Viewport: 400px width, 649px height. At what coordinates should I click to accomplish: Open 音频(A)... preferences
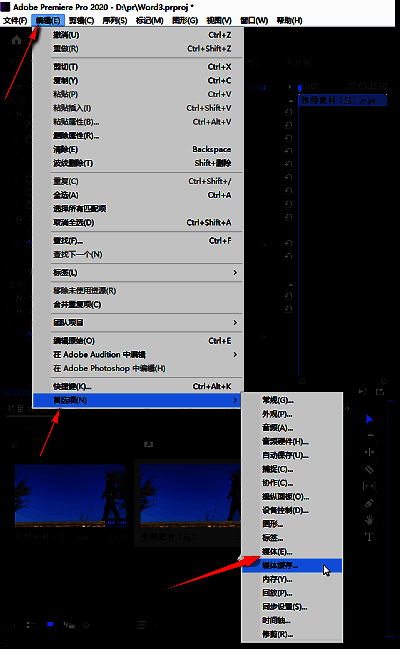point(292,428)
